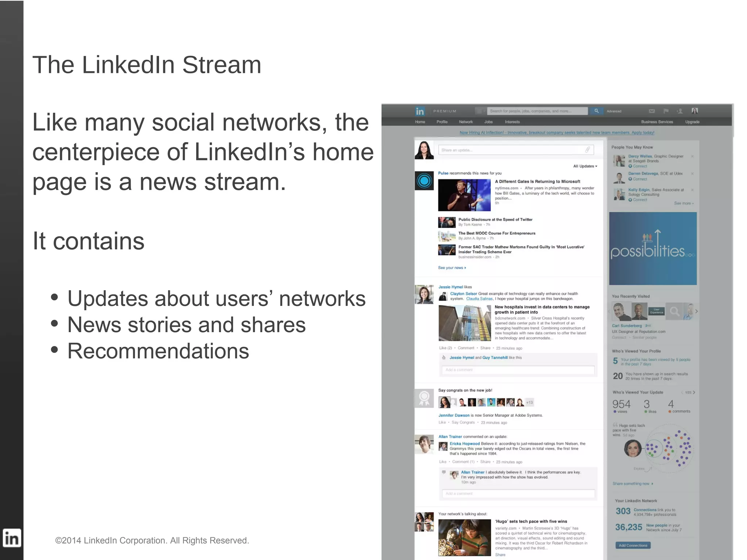Click the '954 views' statistic
Image resolution: width=747 pixels, height=560 pixels.
(x=621, y=406)
